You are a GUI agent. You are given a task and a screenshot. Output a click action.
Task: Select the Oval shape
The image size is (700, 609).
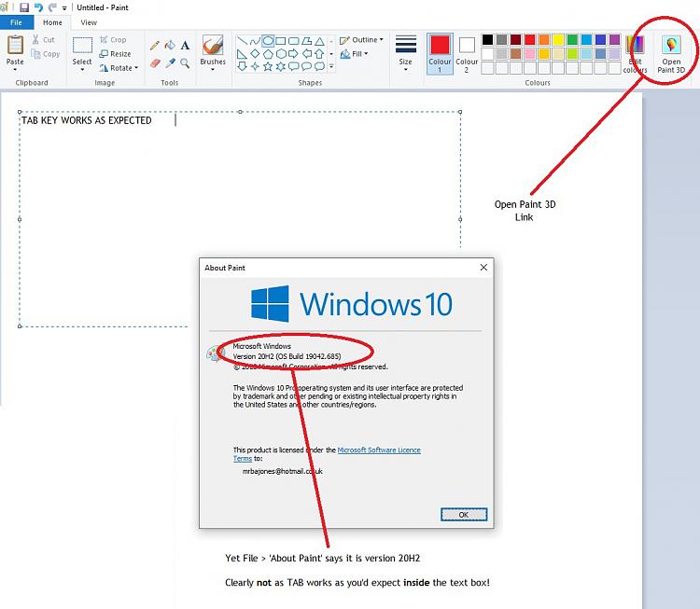pyautogui.click(x=268, y=41)
